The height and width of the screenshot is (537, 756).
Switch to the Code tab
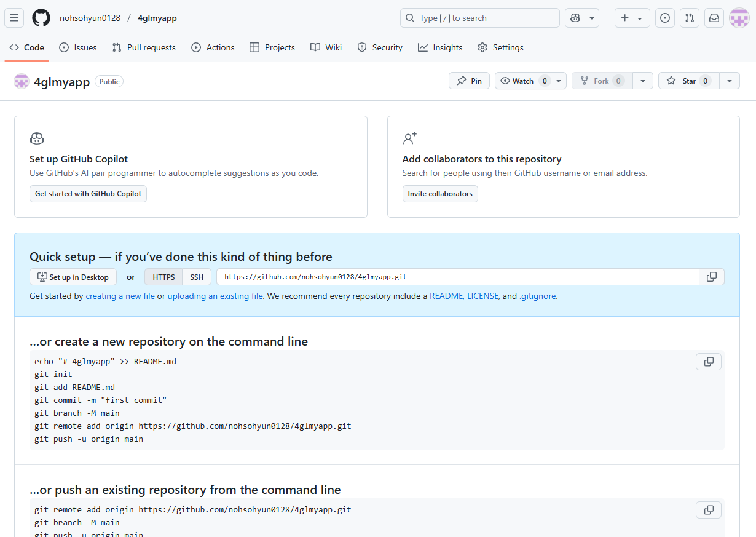[27, 47]
